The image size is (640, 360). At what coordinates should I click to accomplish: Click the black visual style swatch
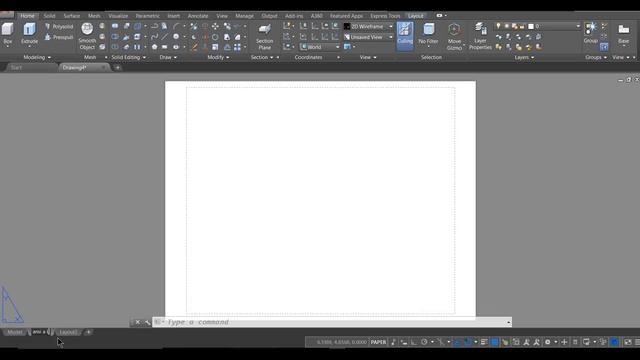(x=347, y=27)
